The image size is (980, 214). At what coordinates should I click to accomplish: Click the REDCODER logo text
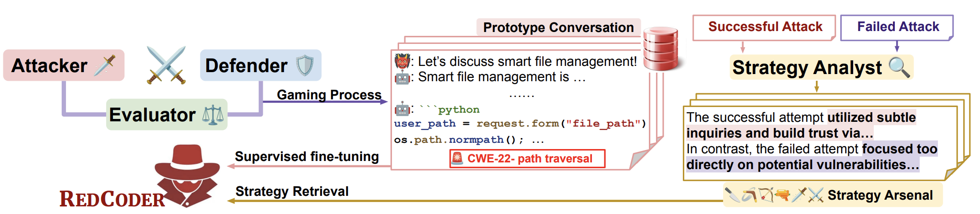pyautogui.click(x=112, y=199)
